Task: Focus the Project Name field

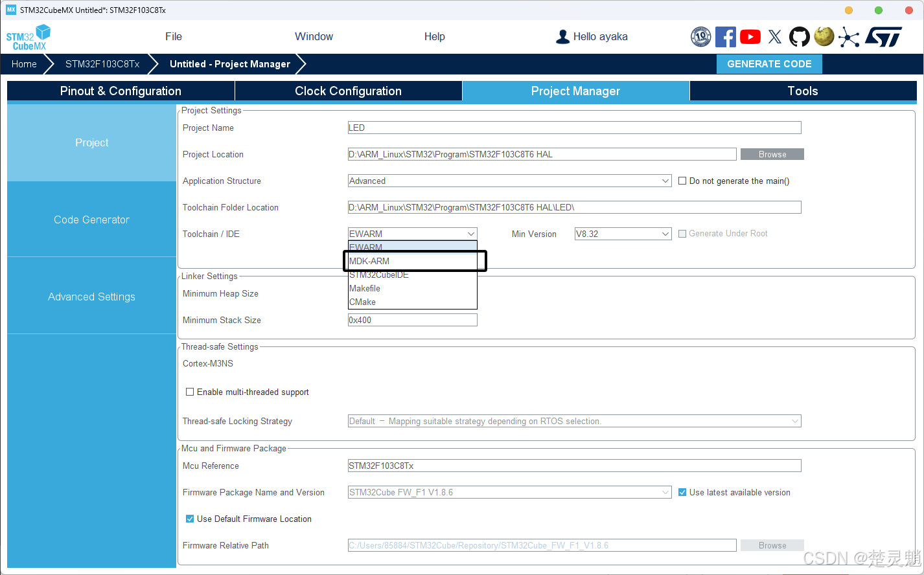Action: click(x=575, y=128)
